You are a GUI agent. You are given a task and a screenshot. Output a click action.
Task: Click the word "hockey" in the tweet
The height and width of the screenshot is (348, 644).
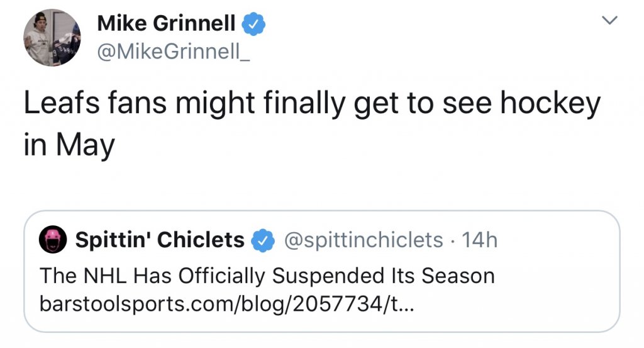click(x=552, y=104)
